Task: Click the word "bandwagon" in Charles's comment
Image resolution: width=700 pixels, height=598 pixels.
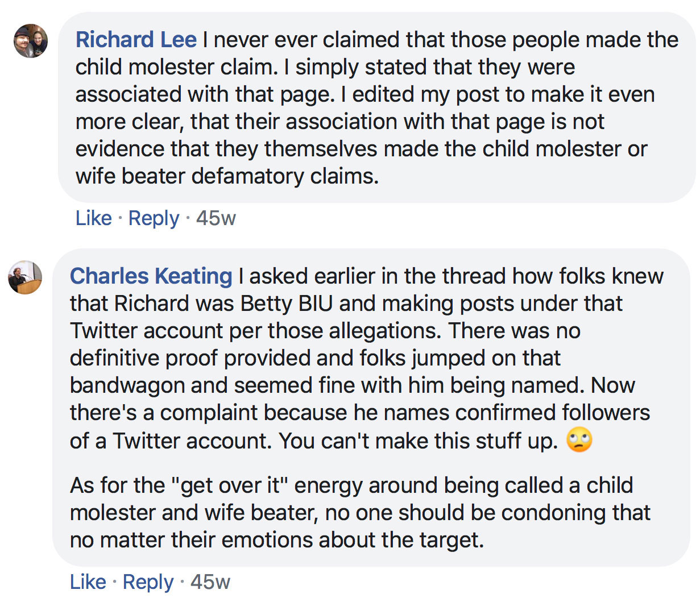Action: [127, 386]
